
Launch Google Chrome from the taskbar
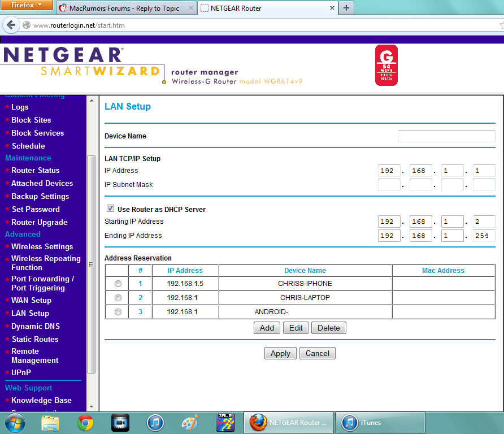[85, 423]
